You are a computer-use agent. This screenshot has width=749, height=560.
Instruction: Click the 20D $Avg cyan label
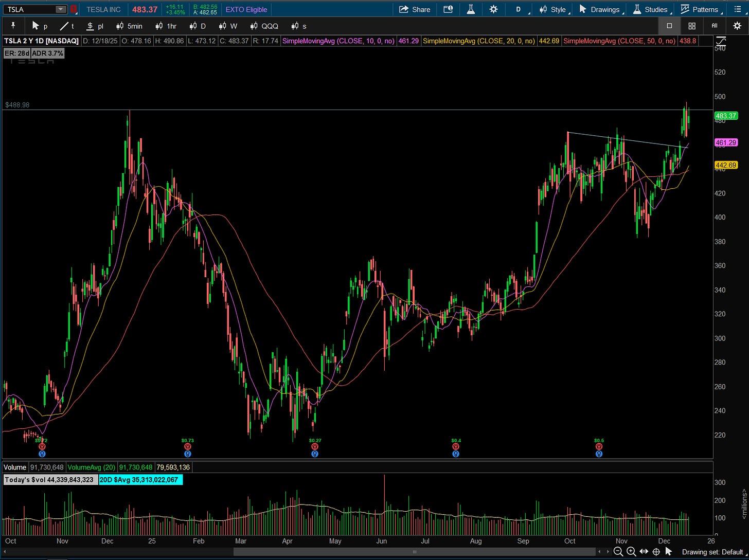[140, 480]
